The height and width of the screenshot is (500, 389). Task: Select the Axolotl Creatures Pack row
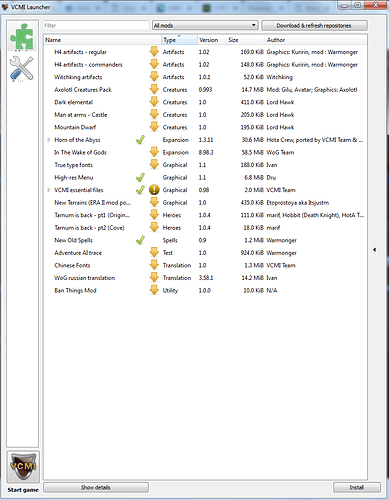[x=205, y=90]
